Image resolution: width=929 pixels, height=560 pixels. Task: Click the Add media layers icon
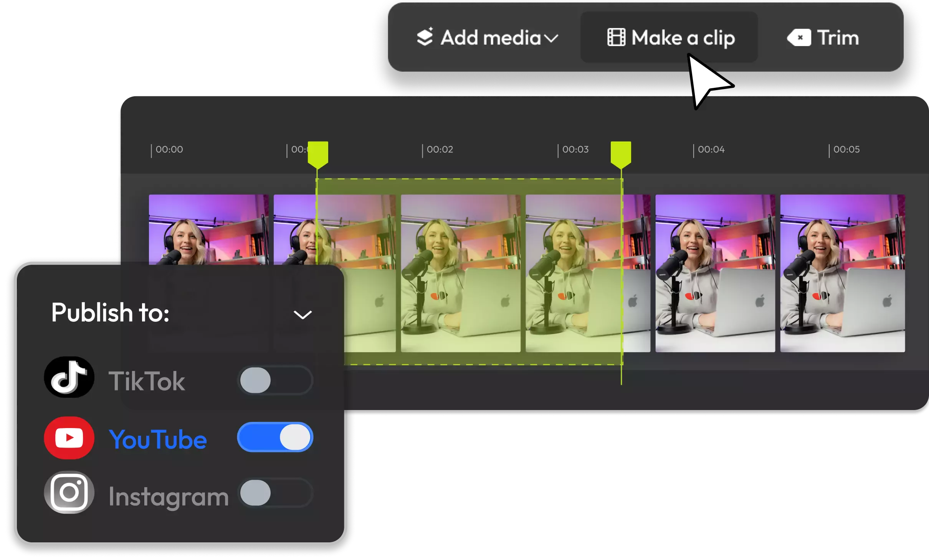(x=425, y=37)
